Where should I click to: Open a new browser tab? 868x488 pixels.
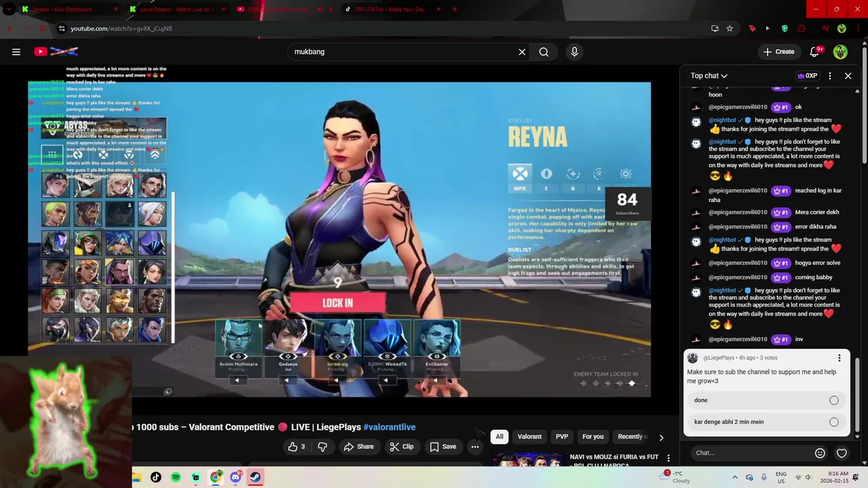pyautogui.click(x=454, y=9)
